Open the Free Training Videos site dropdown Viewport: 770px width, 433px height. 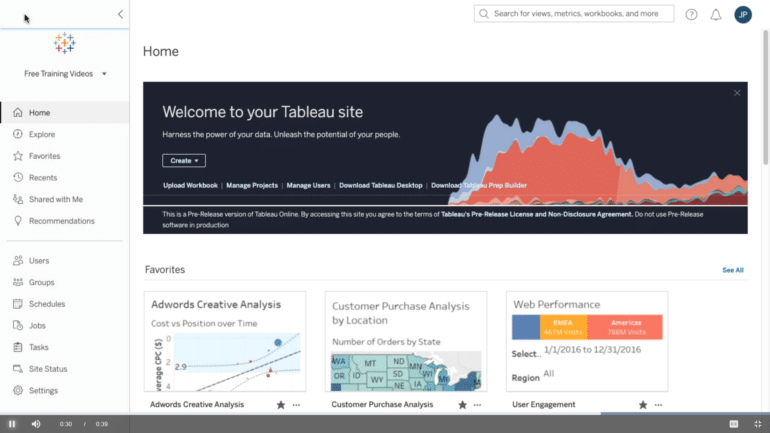[65, 74]
